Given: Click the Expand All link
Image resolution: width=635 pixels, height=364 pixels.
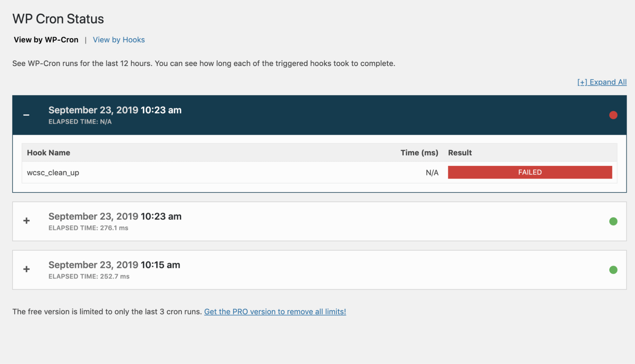Looking at the screenshot, I should coord(602,82).
